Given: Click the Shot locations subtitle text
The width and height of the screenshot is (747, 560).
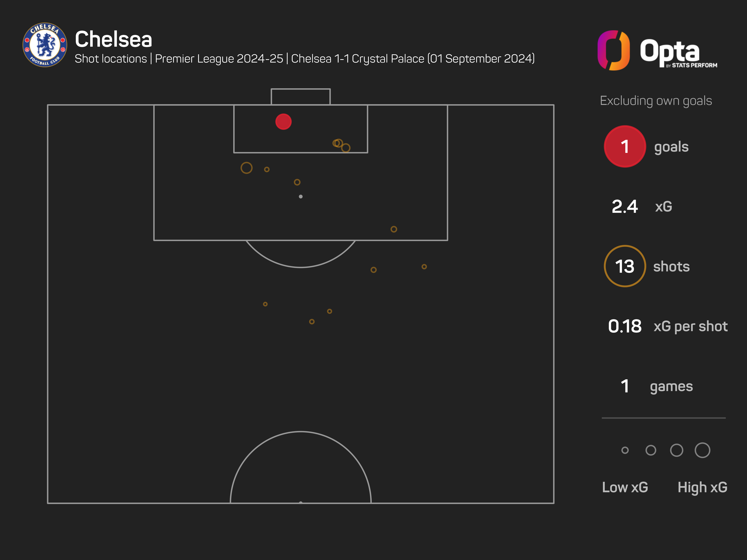Looking at the screenshot, I should 111,59.
